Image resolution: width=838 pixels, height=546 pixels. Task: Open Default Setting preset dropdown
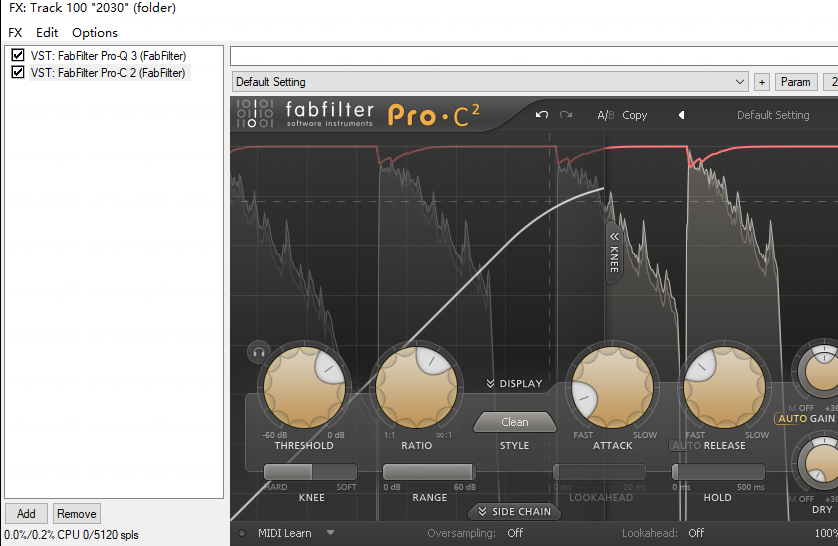pyautogui.click(x=490, y=82)
